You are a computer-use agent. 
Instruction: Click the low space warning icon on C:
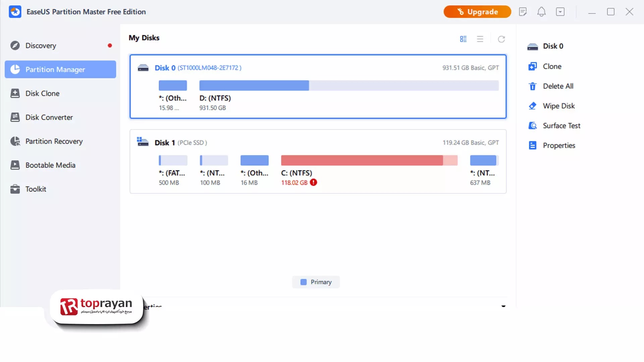[x=313, y=182]
